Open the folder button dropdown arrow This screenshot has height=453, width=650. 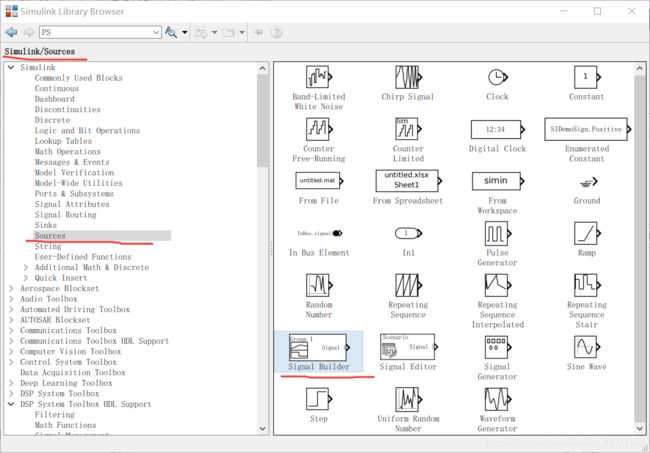point(242,32)
